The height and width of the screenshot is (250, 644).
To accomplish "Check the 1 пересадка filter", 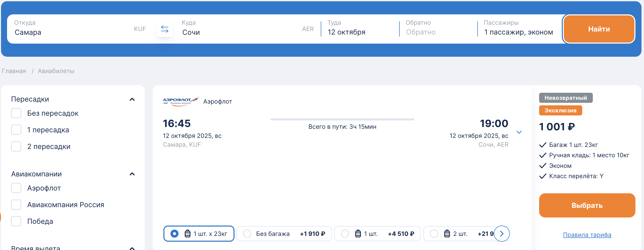I will [x=16, y=130].
